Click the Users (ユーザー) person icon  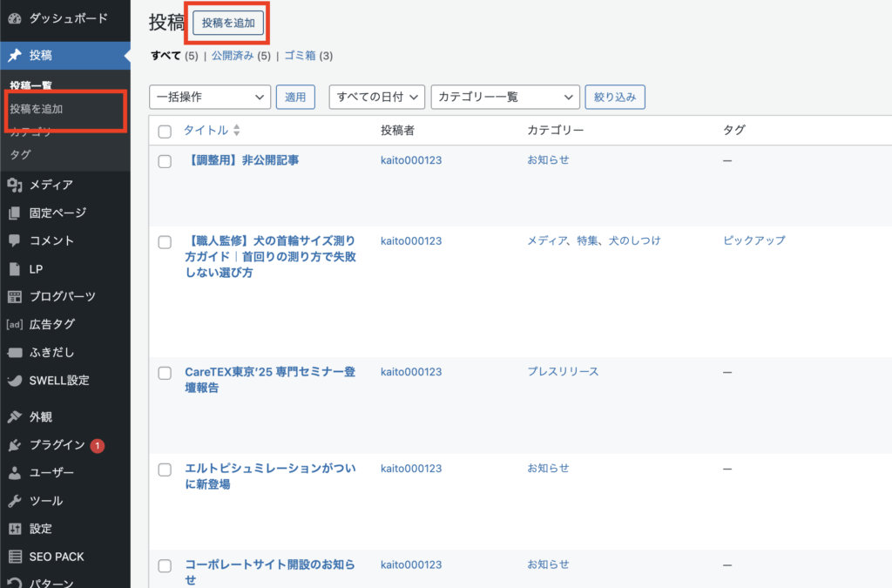15,473
